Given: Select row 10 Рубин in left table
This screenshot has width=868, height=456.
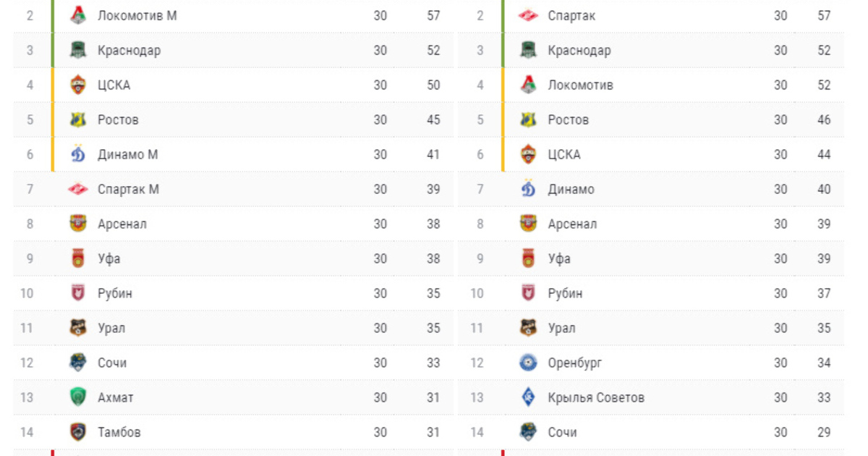Looking at the screenshot, I should pos(233,293).
